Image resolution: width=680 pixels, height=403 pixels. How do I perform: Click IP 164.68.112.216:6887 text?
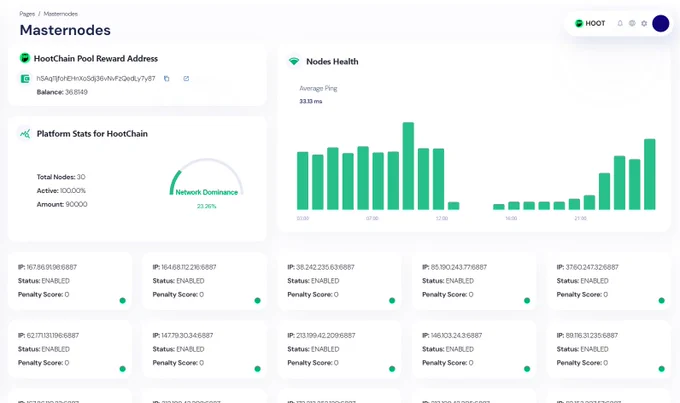189,267
